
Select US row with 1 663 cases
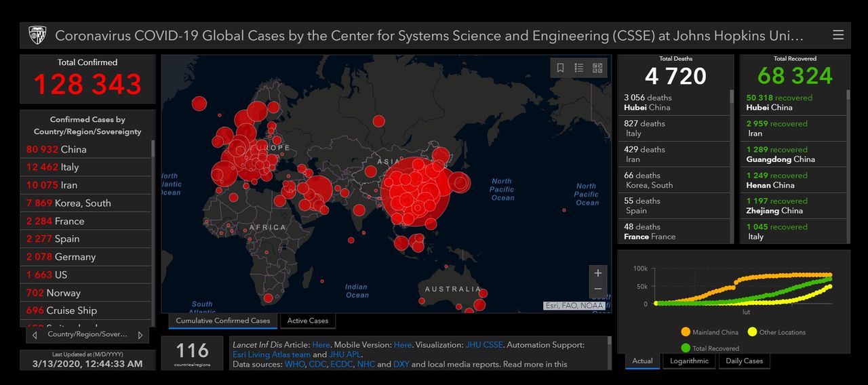point(85,275)
